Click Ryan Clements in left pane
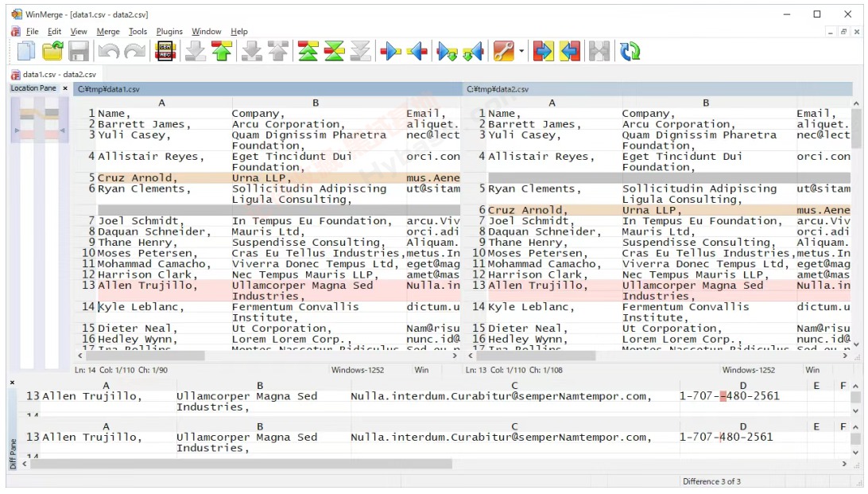Screen dimensions: 868x494 145,189
